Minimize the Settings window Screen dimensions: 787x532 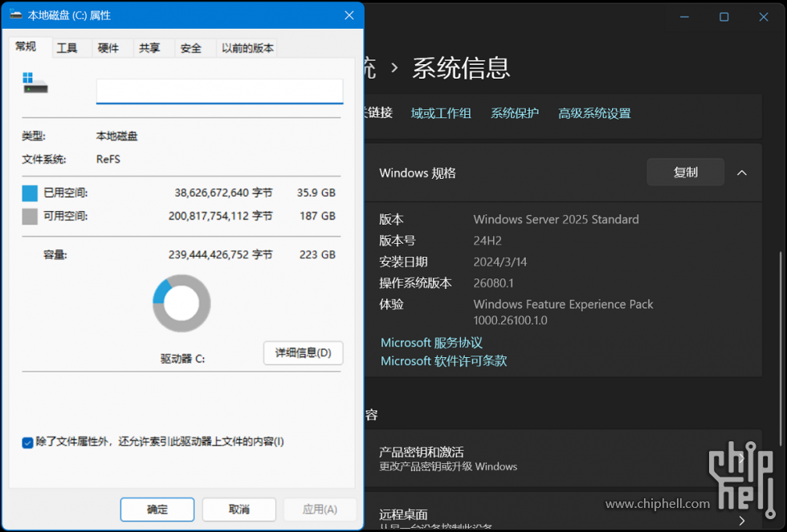(x=684, y=17)
